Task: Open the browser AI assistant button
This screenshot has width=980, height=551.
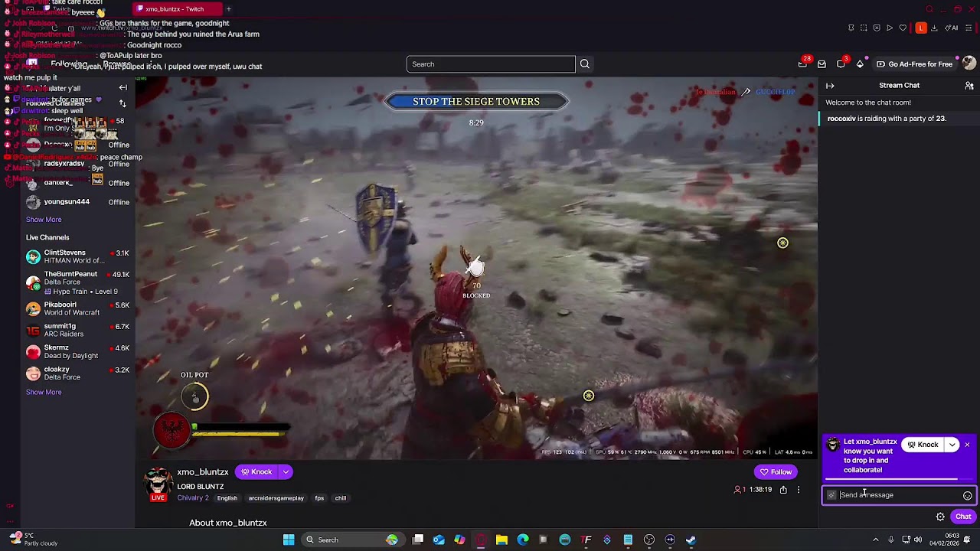Action: (x=952, y=28)
